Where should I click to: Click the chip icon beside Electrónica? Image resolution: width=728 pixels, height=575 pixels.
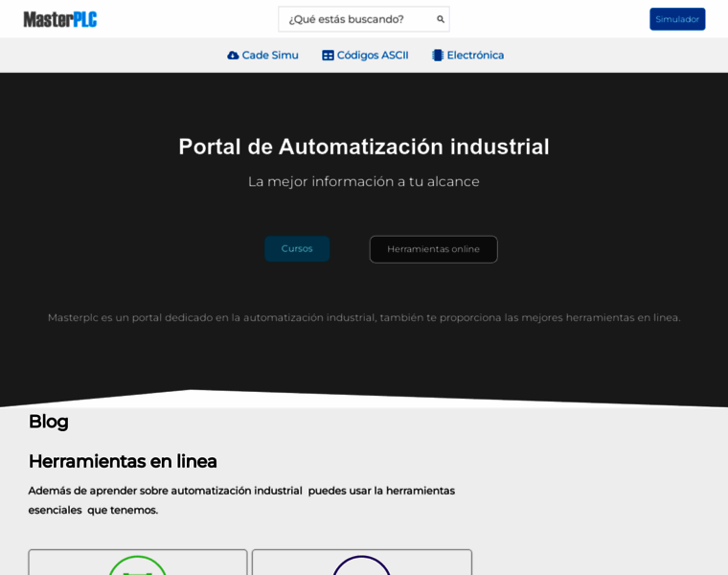click(x=438, y=56)
